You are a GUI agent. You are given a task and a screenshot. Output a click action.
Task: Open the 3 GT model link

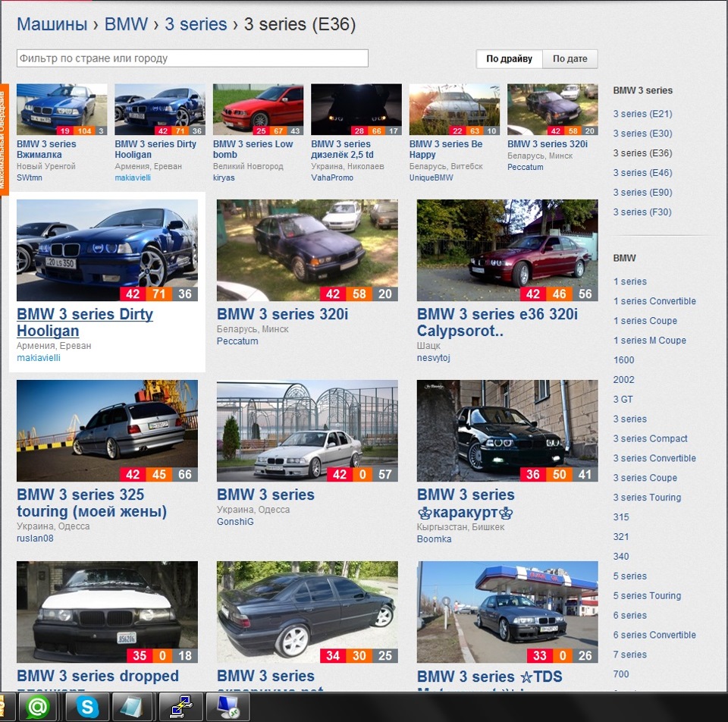point(623,400)
